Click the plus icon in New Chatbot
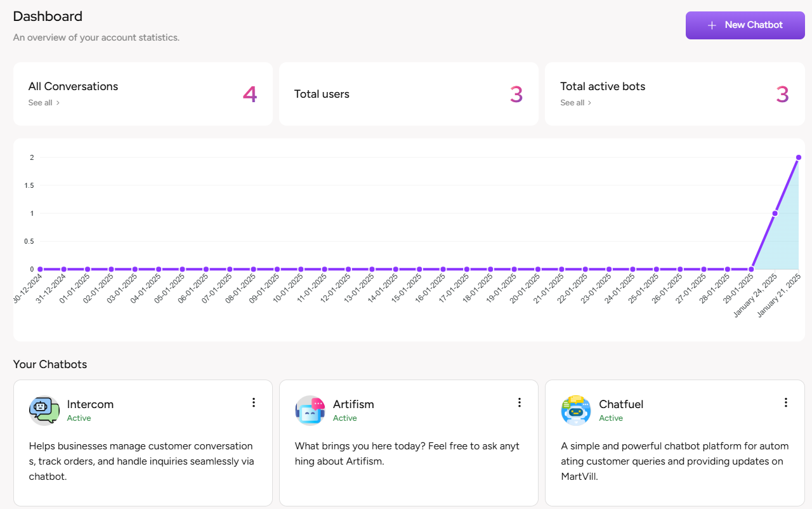The width and height of the screenshot is (812, 509). [712, 25]
